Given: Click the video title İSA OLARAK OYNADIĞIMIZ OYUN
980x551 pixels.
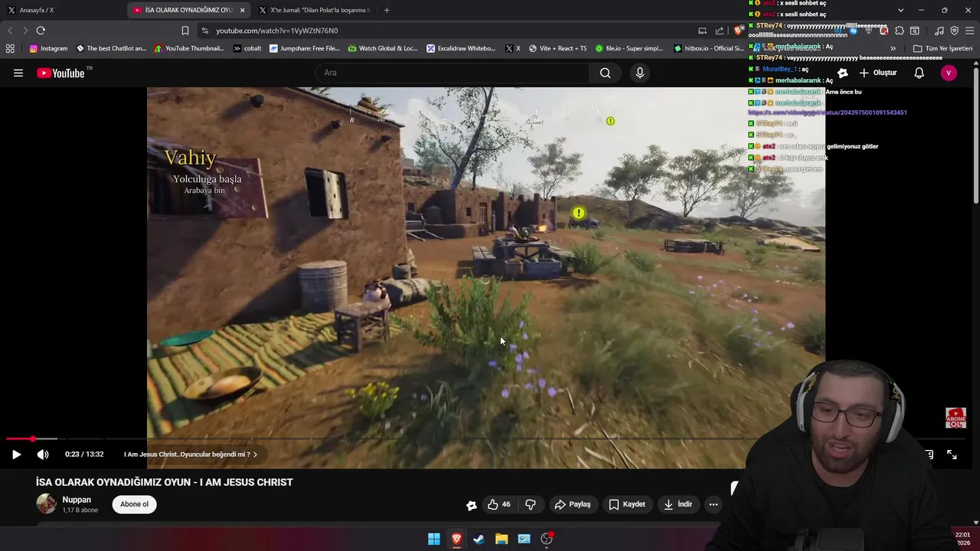Looking at the screenshot, I should (165, 482).
